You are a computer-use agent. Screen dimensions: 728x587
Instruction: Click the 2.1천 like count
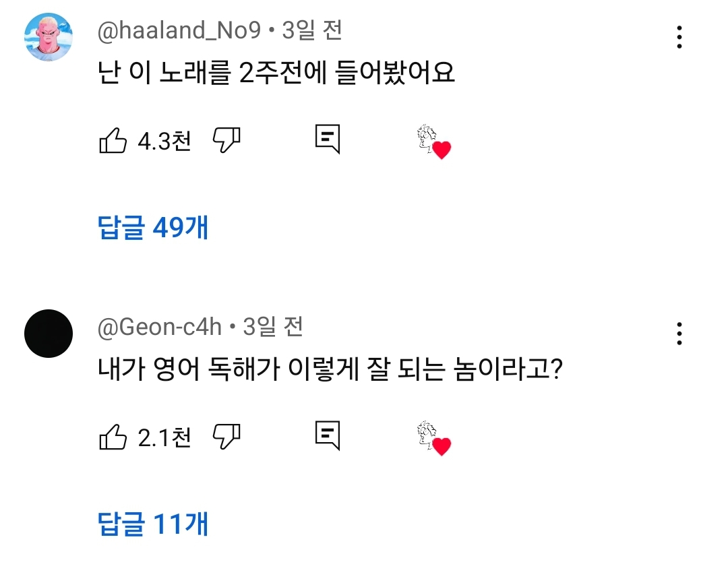pyautogui.click(x=164, y=438)
